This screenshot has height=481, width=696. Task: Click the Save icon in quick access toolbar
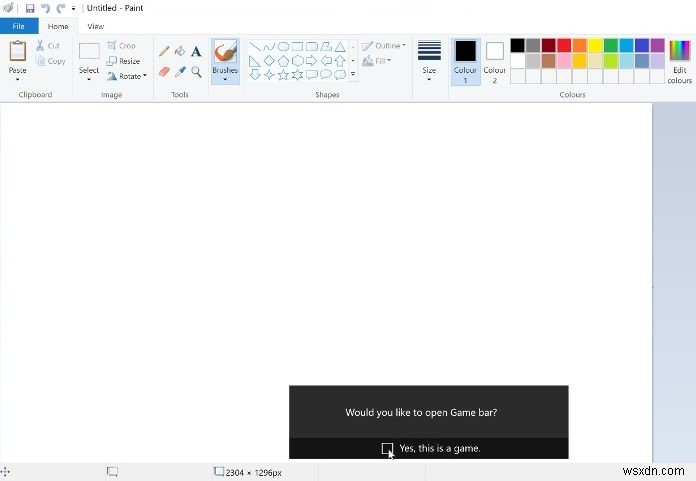(30, 8)
